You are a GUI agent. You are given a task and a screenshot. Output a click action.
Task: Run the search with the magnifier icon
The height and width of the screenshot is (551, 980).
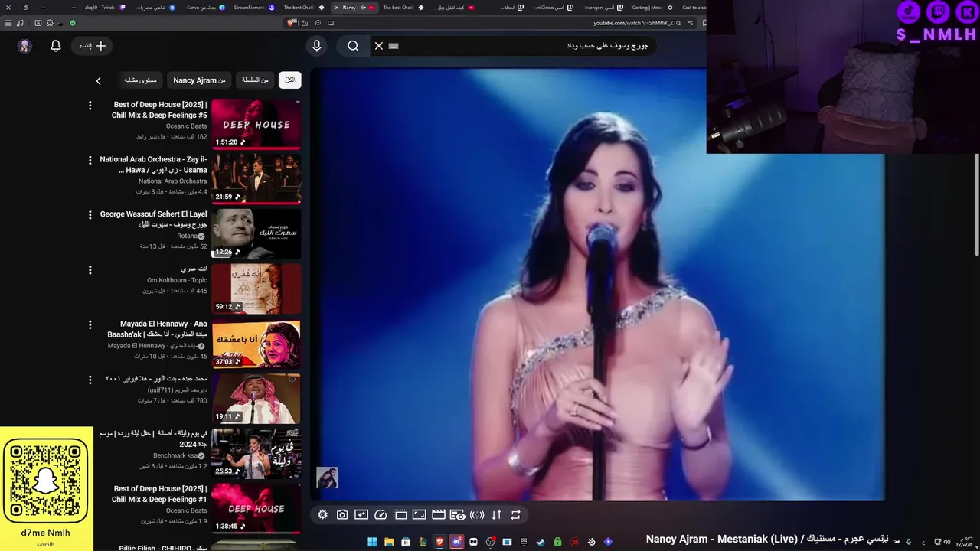pos(353,46)
